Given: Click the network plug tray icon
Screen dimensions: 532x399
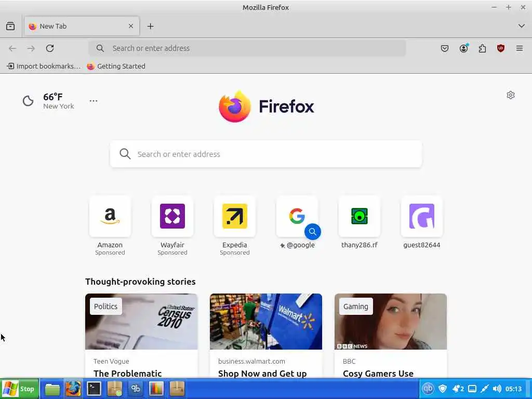Looking at the screenshot, I should point(485,389).
